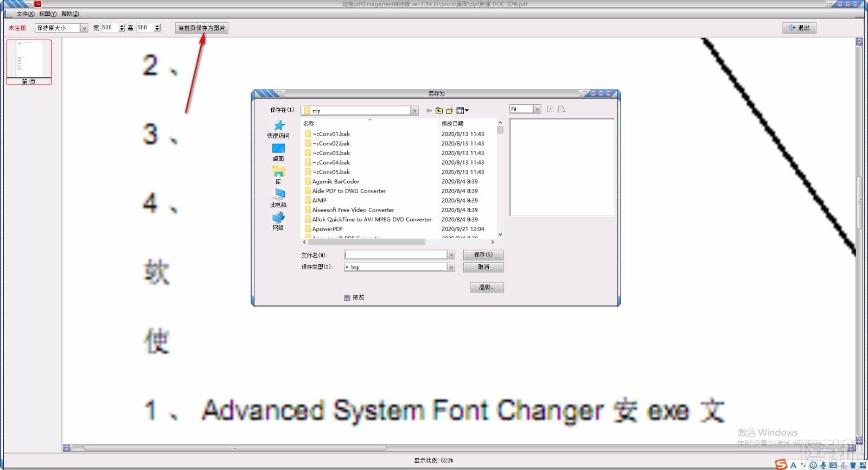Screen dimensions: 868x470
Task: Expand the Fit preview zoom dropdown
Action: pos(537,109)
